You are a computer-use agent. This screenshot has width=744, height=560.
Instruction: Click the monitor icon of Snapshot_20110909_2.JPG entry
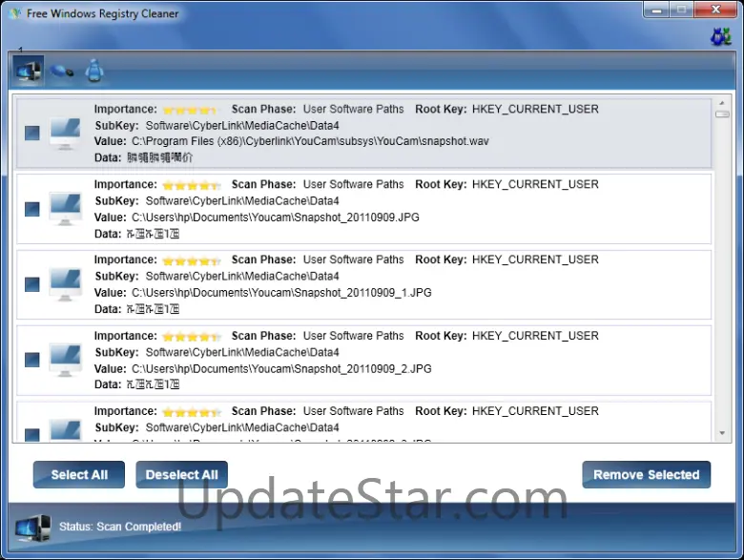[66, 361]
